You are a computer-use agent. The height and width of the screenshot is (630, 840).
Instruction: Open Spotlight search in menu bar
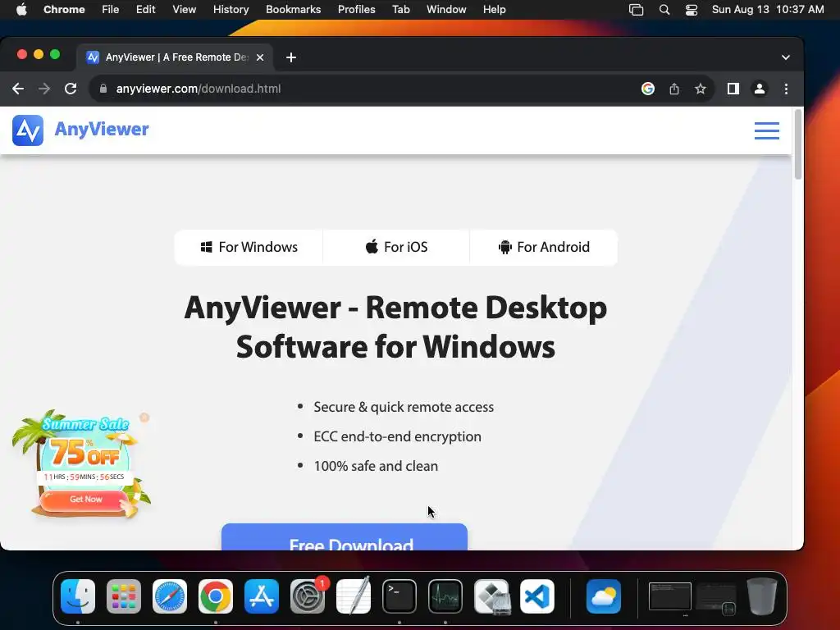pos(664,10)
